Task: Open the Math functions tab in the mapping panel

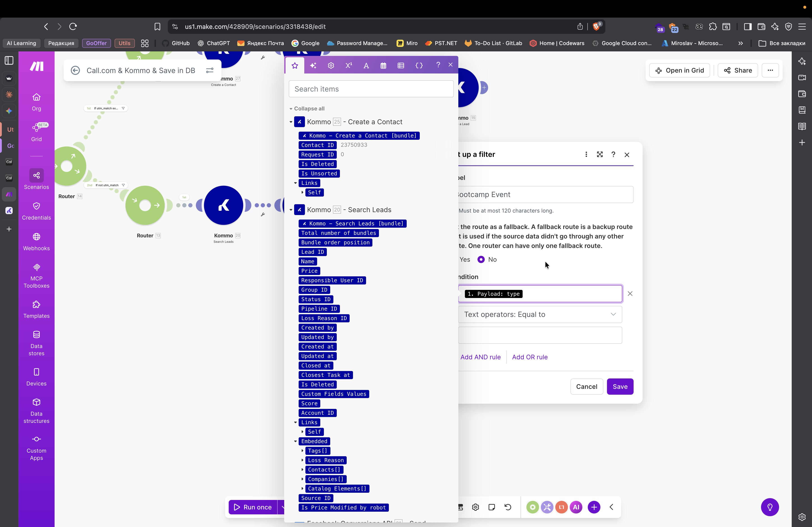Action: [x=348, y=65]
